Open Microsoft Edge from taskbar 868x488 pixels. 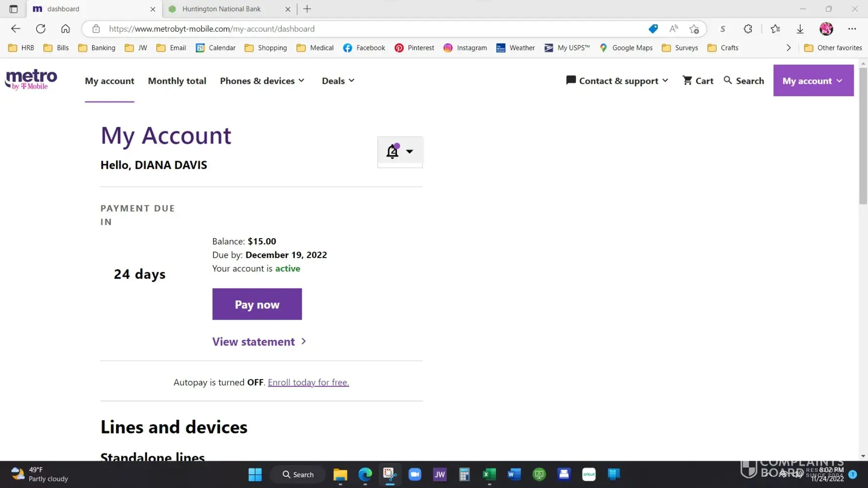pos(365,474)
